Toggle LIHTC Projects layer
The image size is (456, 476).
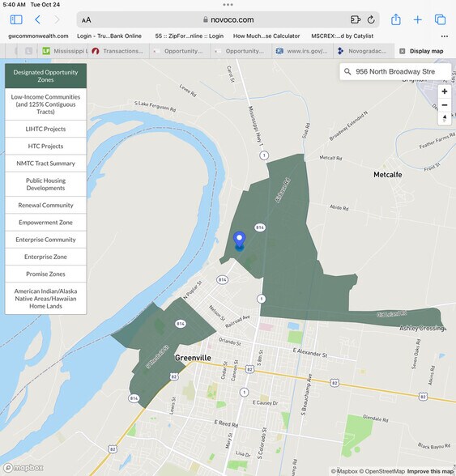[x=45, y=129]
